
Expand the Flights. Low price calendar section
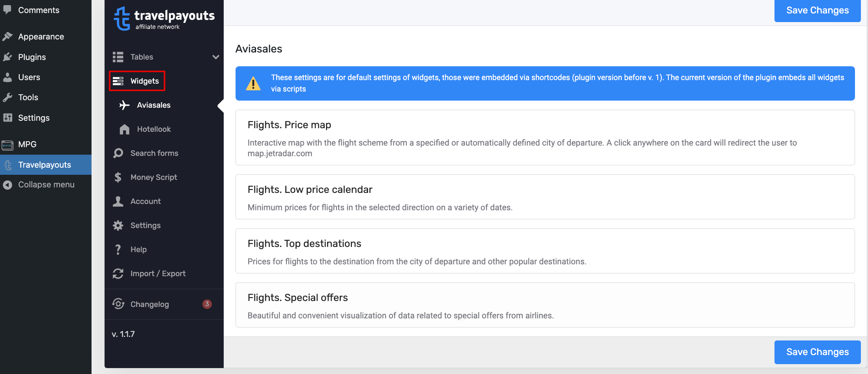(x=545, y=197)
